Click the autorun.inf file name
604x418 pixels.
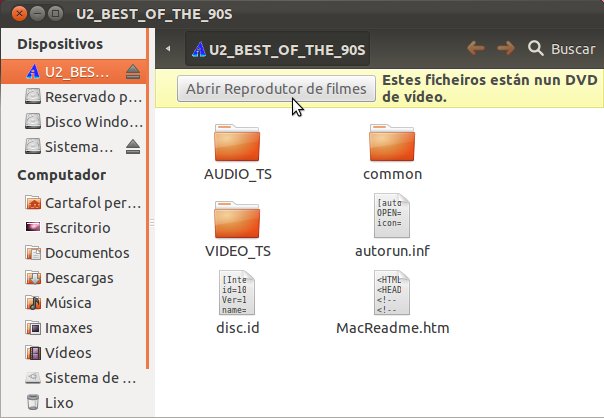[x=392, y=251]
